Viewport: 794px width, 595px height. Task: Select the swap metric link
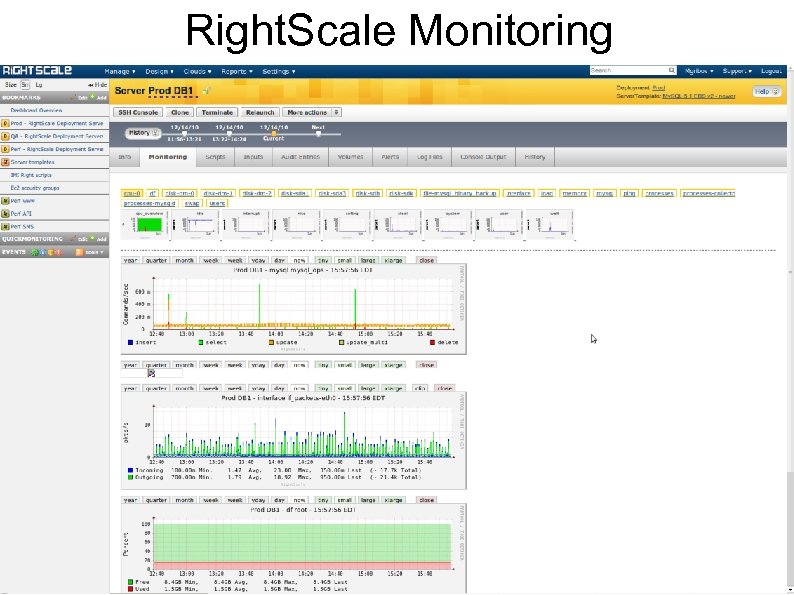click(192, 203)
